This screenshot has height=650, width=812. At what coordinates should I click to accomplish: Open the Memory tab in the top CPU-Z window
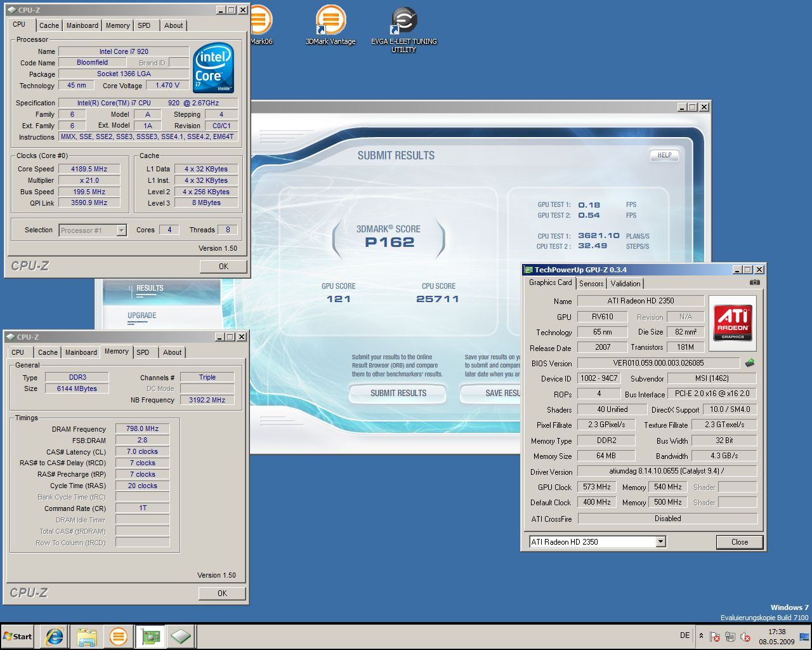click(x=118, y=25)
